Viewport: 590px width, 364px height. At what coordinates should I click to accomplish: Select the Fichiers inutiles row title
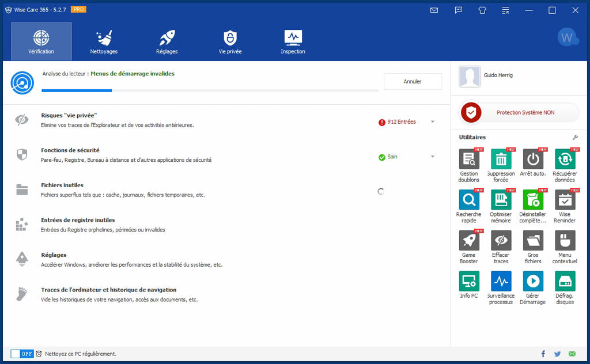click(x=62, y=185)
